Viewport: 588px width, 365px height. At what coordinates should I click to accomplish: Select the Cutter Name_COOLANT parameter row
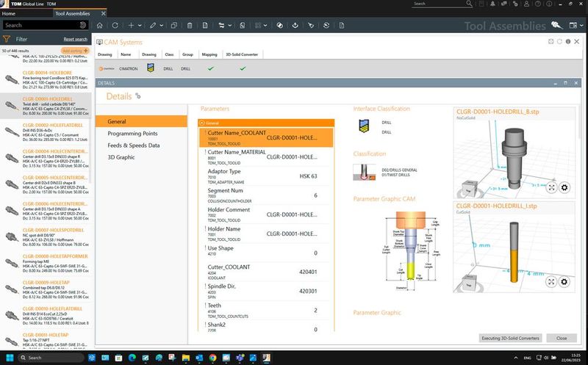(x=266, y=137)
